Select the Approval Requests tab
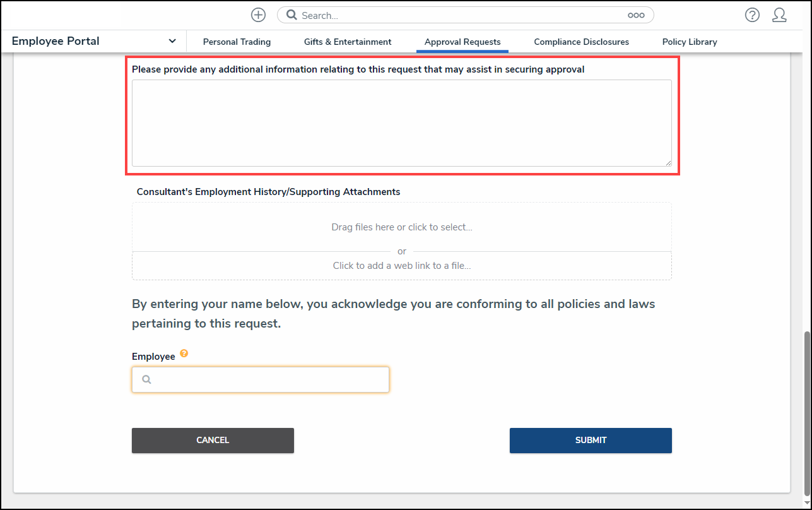The image size is (812, 510). tap(462, 42)
